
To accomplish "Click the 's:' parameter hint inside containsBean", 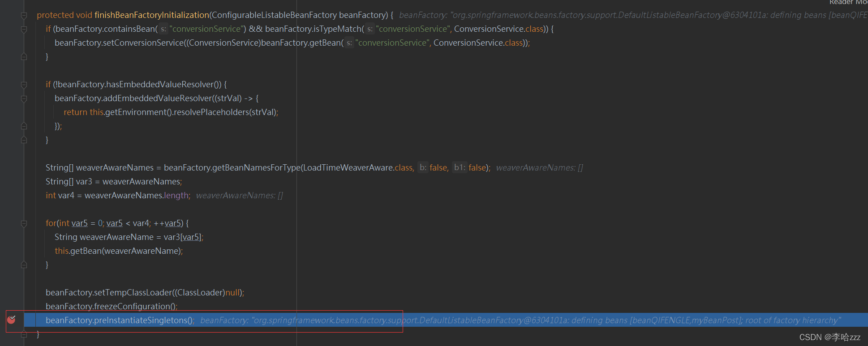I will click(163, 29).
